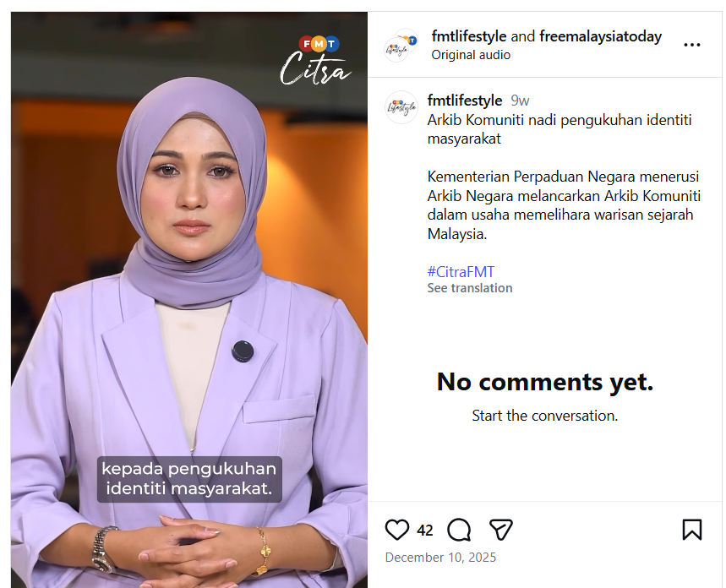This screenshot has width=726, height=588.
Task: Click the caption profile avatar beside fmtlifestyle
Action: (x=401, y=107)
